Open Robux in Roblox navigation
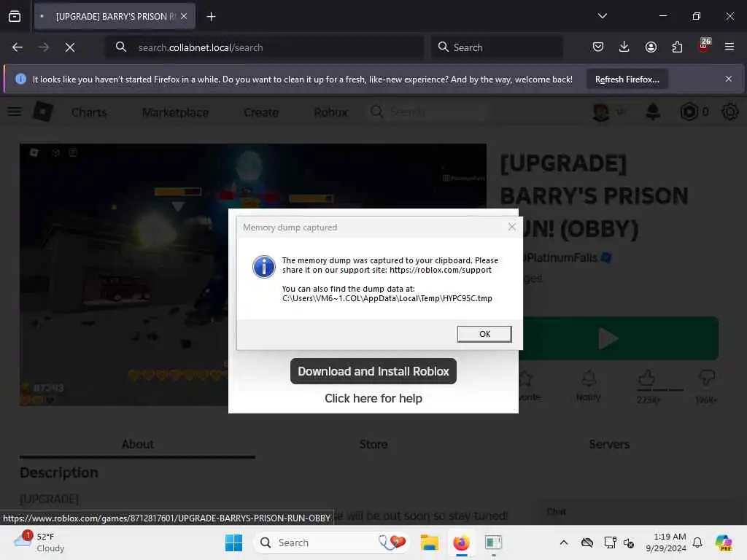747x560 pixels. click(x=330, y=112)
